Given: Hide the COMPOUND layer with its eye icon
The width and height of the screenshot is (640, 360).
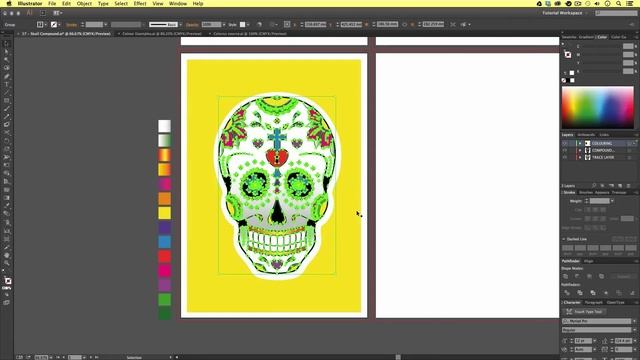Looking at the screenshot, I should (x=565, y=151).
